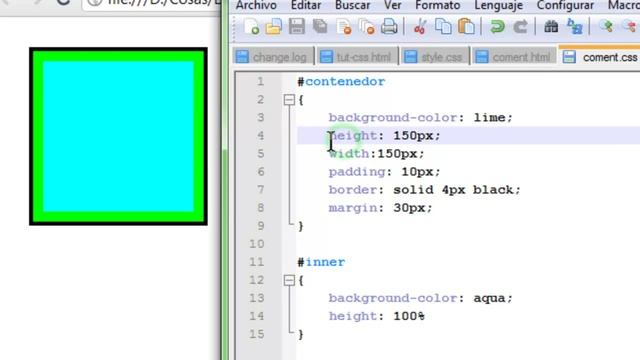
Task: Click the background-color: lime line
Action: (x=420, y=118)
